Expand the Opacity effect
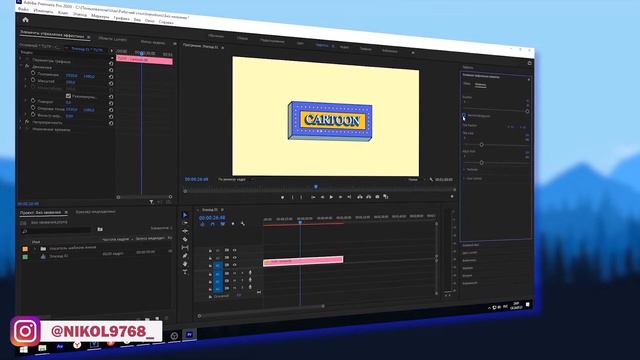Screen dimensions: 640x360 coord(21,121)
